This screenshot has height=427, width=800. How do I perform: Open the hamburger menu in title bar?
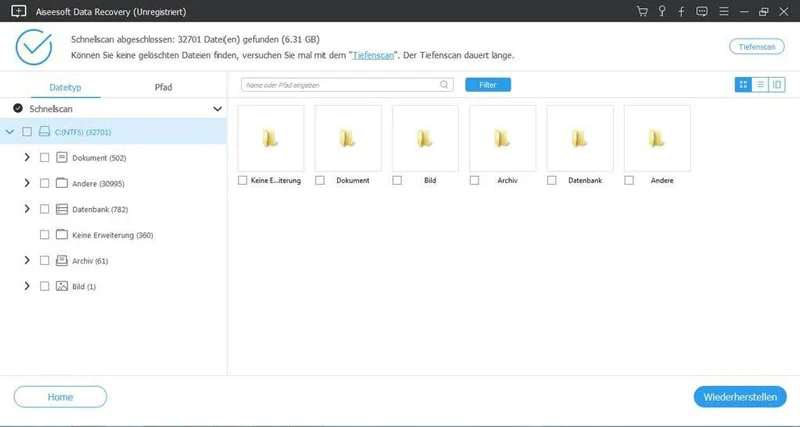tap(723, 11)
